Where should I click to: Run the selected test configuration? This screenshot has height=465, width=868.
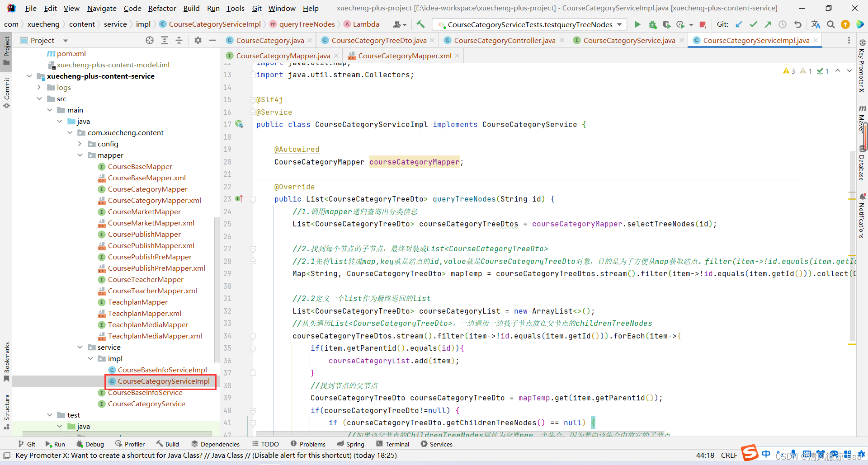[637, 24]
